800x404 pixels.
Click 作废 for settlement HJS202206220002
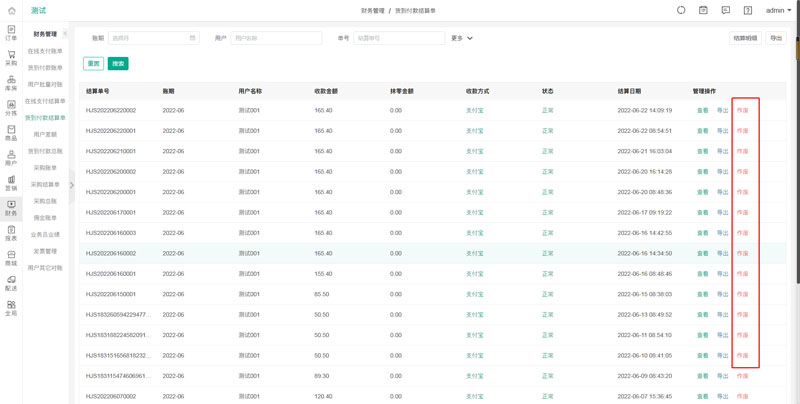coord(742,111)
